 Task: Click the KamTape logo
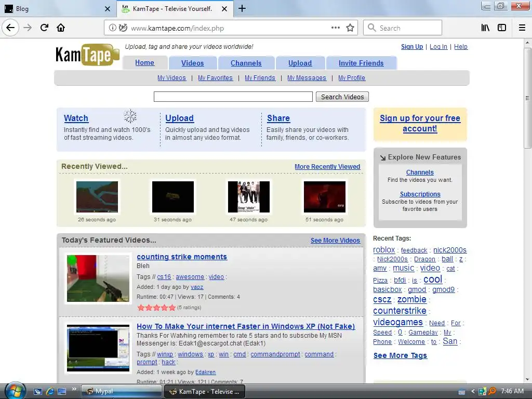[87, 55]
